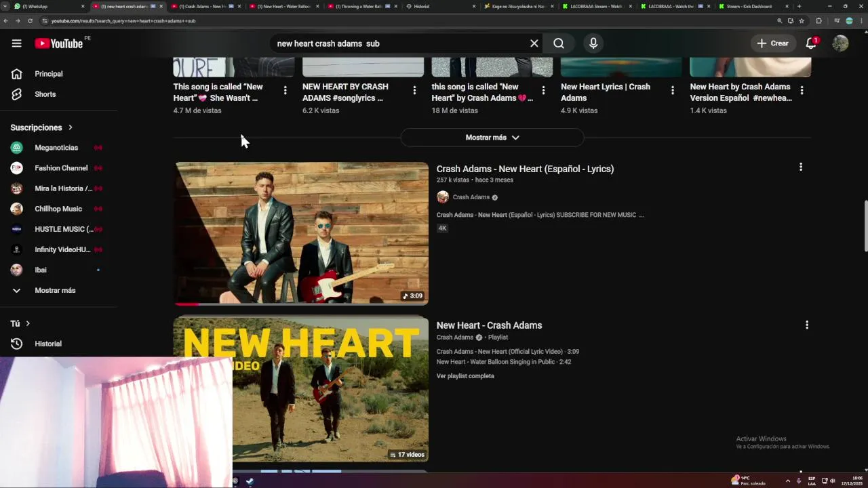Open Historial in the sidebar
Screen dimensions: 868x488
58,344
